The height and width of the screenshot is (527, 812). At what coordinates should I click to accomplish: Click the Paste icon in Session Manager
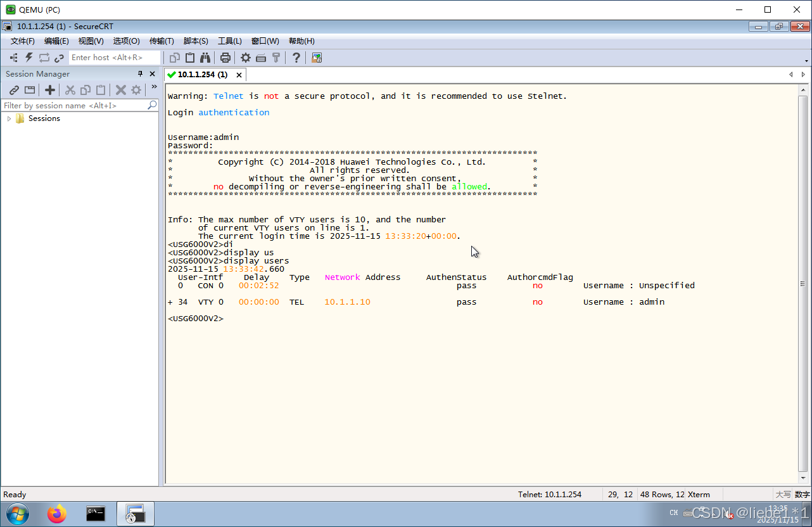pyautogui.click(x=101, y=90)
